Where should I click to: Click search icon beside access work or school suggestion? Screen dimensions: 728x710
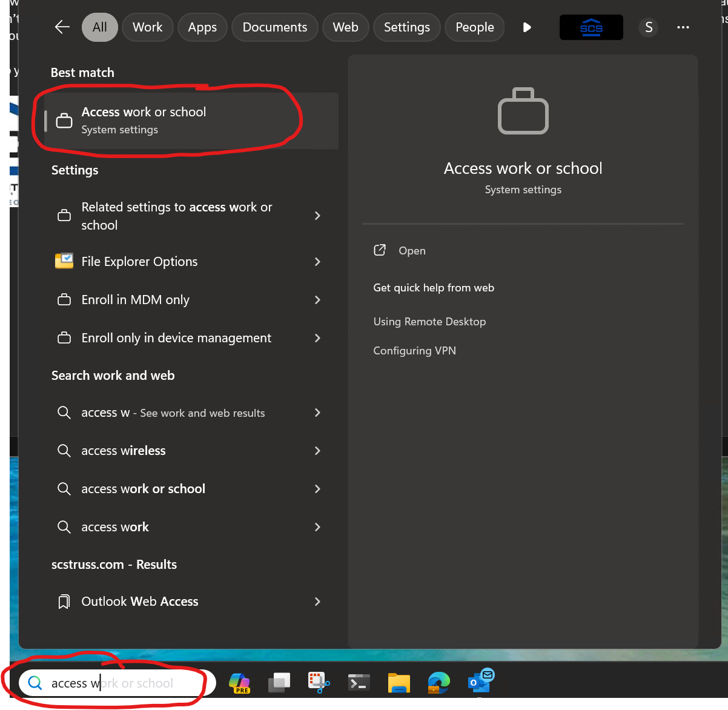pyautogui.click(x=64, y=489)
